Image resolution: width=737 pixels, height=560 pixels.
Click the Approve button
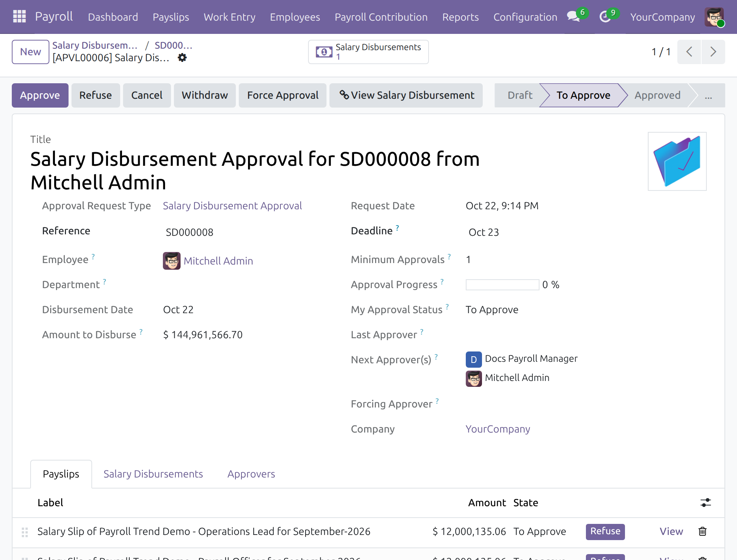(40, 95)
